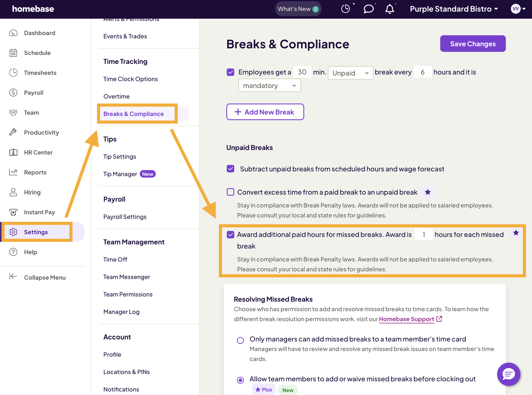Uncheck the Employees get a break checkbox
This screenshot has height=395, width=532.
pos(230,72)
